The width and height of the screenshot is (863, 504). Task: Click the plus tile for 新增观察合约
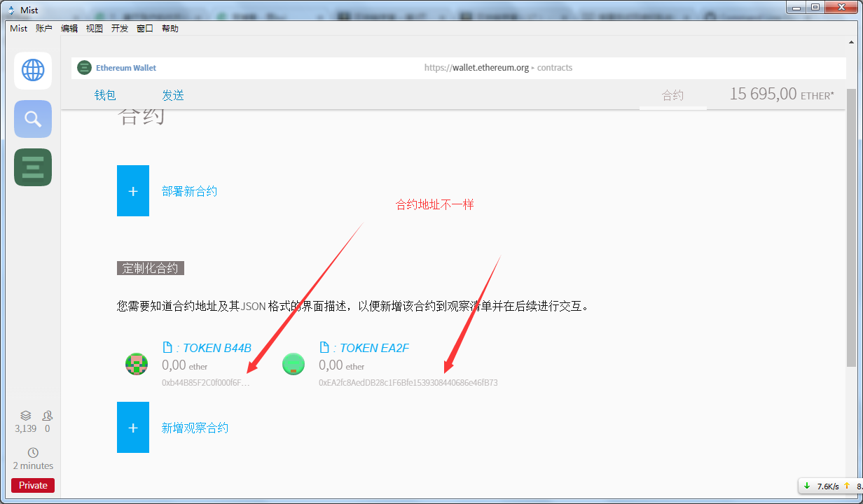[x=133, y=427]
